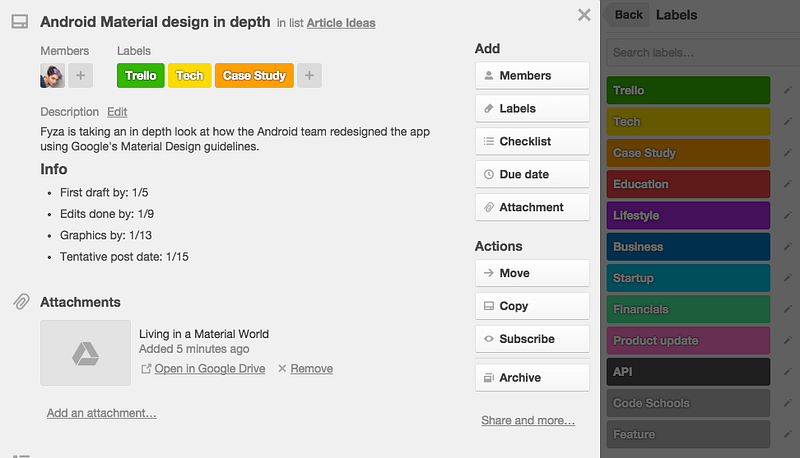Click the green Trello label on card
Screen dimensions: 800x458
(141, 75)
